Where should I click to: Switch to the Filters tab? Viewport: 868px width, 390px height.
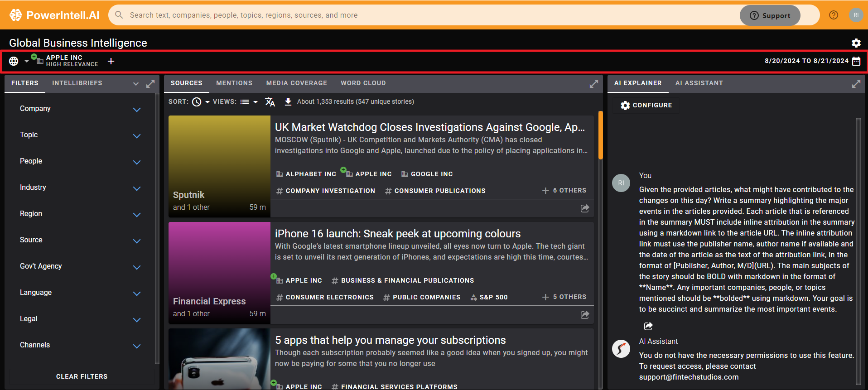[x=25, y=83]
